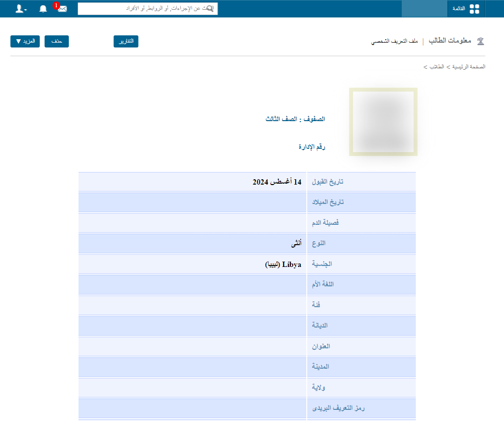
Task: Click the رمز التعريف البريدى row label
Action: coord(338,408)
